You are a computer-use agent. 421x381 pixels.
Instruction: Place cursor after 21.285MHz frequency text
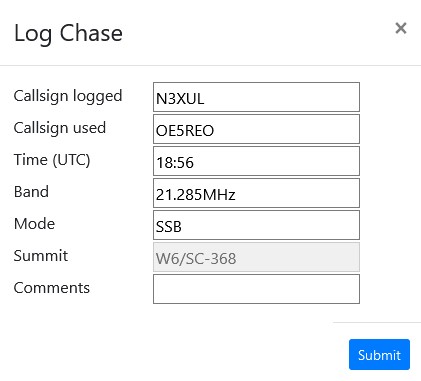click(236, 195)
